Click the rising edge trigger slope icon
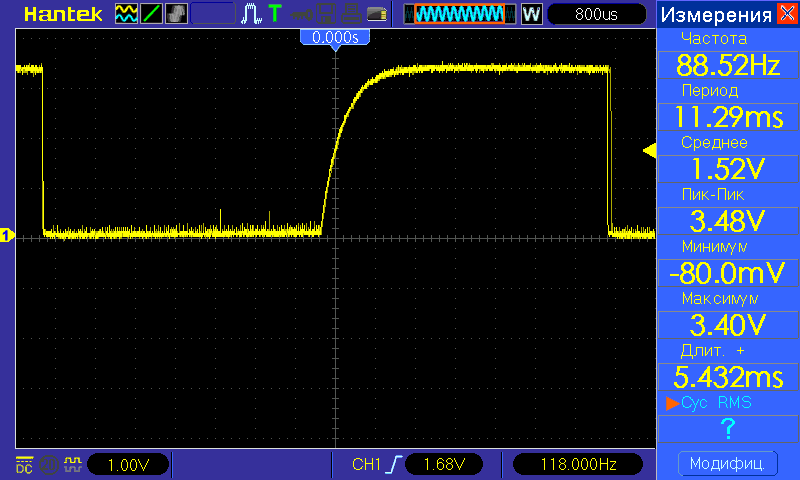The height and width of the screenshot is (480, 800). click(397, 464)
